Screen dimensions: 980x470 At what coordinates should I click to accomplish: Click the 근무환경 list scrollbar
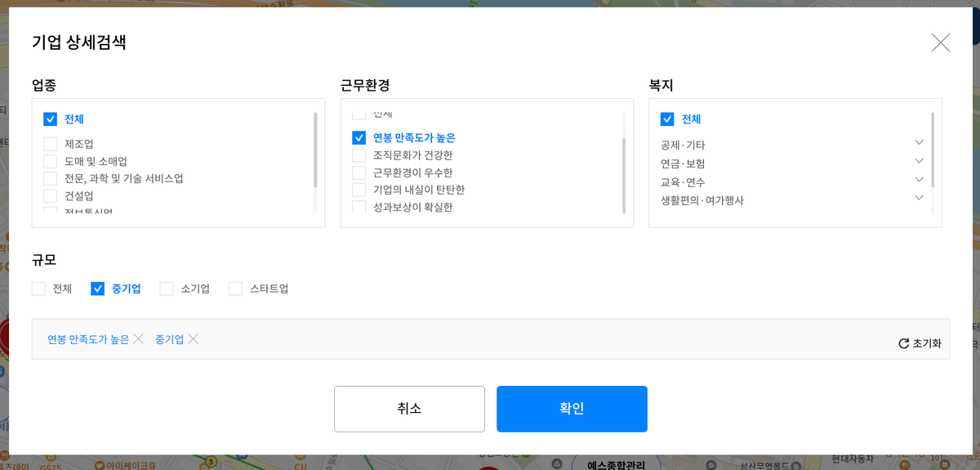(x=624, y=177)
